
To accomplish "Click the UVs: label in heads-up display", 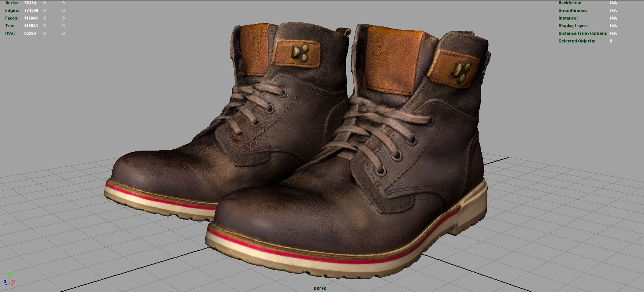I will 10,34.
